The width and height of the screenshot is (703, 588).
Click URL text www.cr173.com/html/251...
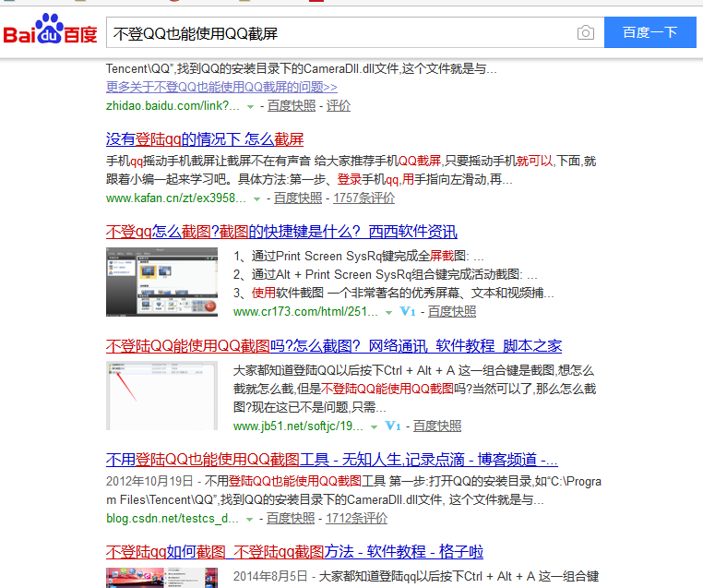(x=305, y=311)
